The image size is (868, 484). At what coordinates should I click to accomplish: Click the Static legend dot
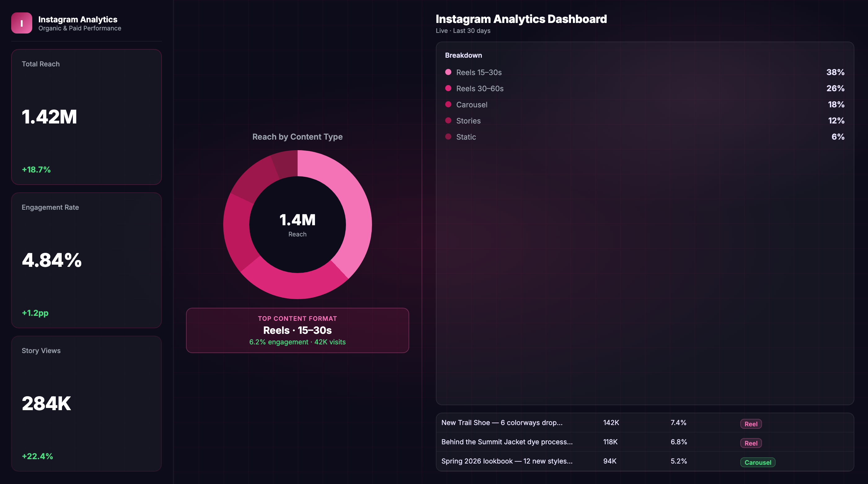448,137
